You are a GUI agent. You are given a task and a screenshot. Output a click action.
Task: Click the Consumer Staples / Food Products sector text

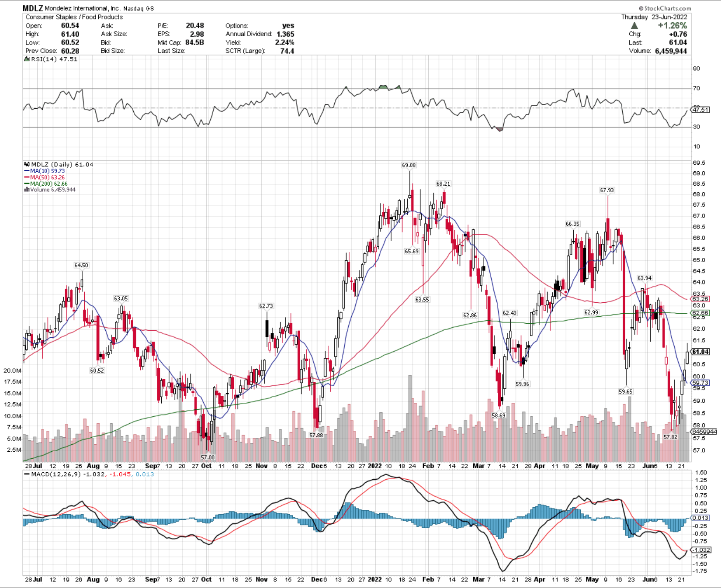click(x=74, y=17)
